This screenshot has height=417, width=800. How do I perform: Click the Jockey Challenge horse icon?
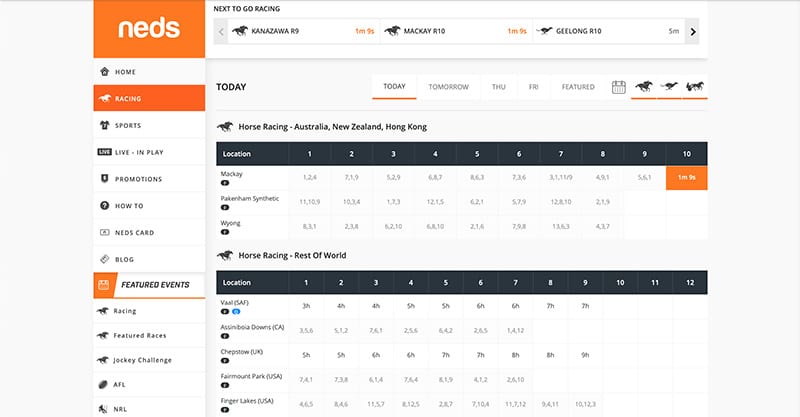(103, 360)
